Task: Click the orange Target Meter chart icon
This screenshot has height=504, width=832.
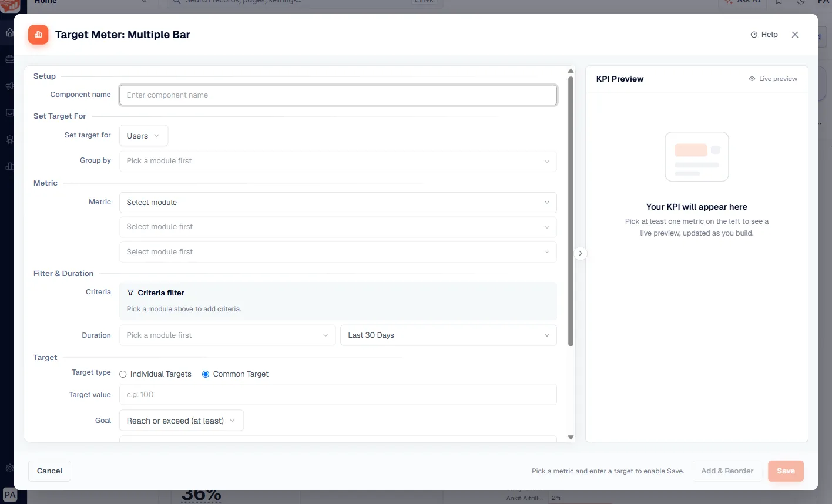Action: 38,35
